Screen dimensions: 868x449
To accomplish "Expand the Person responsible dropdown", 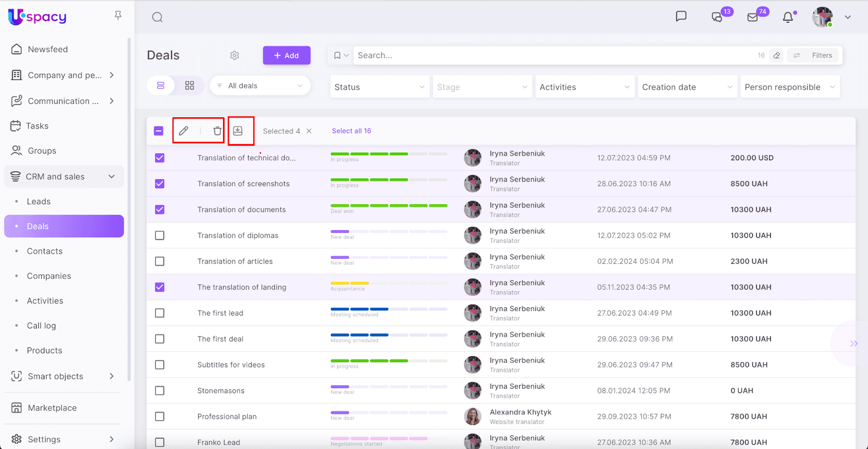I will 789,87.
